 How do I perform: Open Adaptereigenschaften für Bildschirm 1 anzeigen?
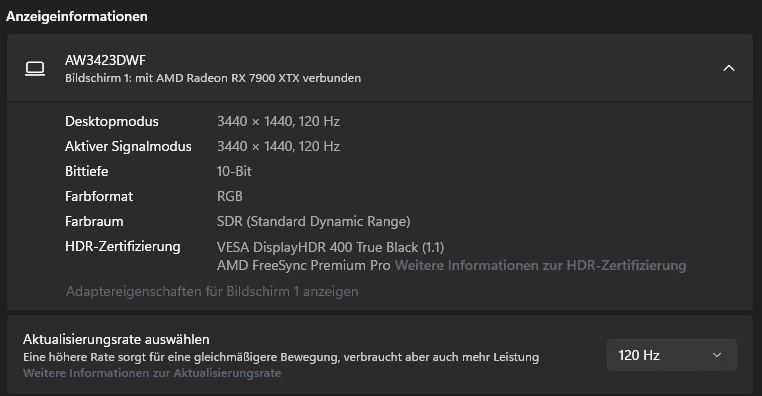tap(212, 292)
